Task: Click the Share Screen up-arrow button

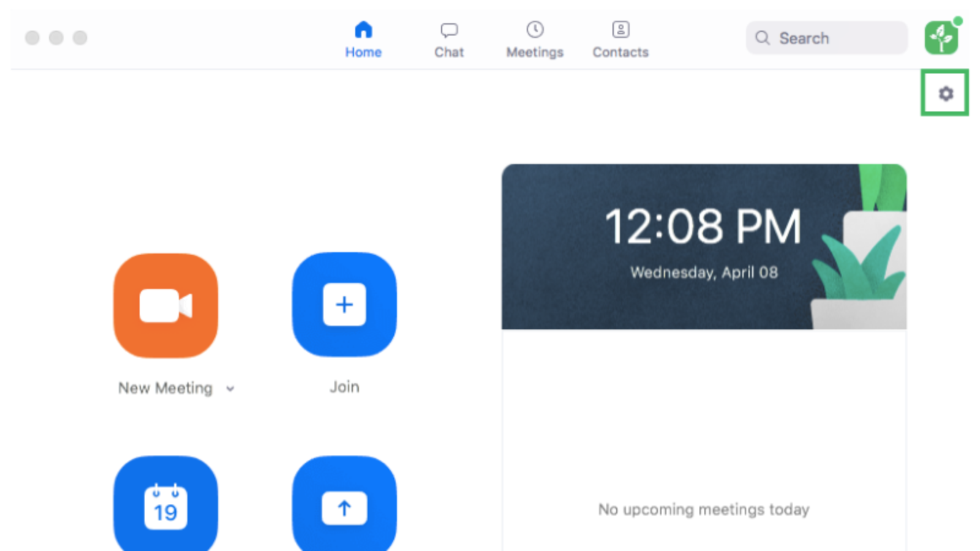Action: tap(344, 504)
